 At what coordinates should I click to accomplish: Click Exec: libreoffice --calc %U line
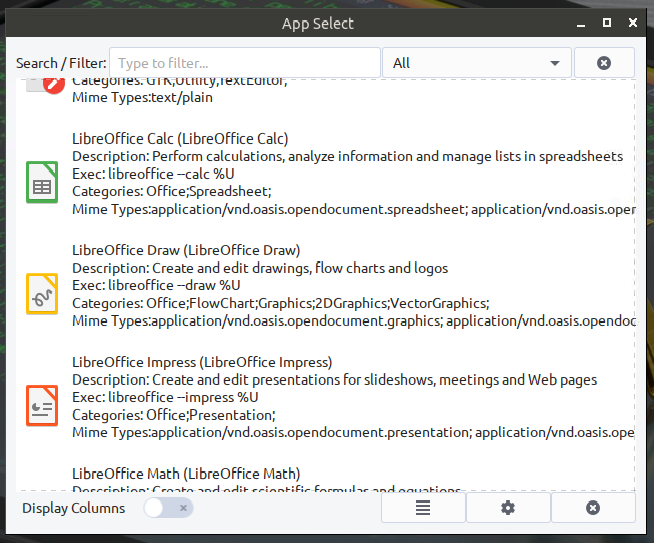click(153, 173)
